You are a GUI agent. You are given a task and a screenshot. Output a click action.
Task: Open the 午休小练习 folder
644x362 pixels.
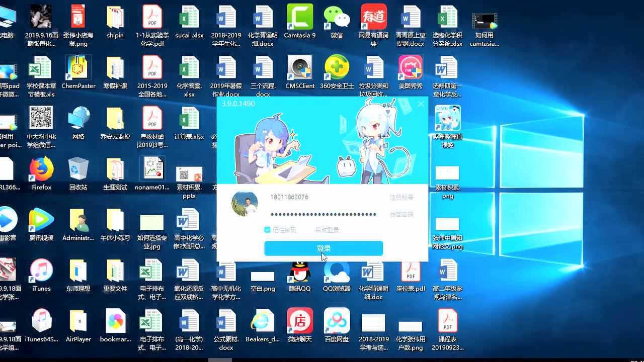[x=115, y=225]
